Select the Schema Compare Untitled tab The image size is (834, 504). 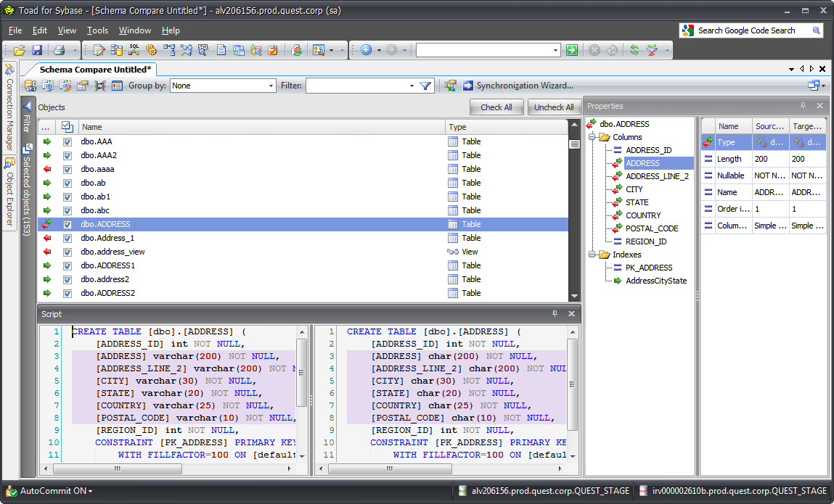95,70
